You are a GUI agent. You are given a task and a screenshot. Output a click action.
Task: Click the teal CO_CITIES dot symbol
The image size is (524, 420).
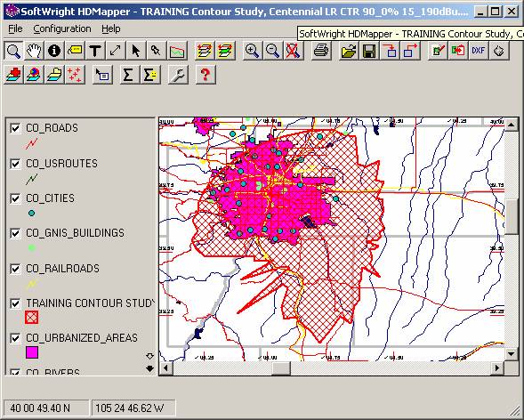click(x=31, y=213)
